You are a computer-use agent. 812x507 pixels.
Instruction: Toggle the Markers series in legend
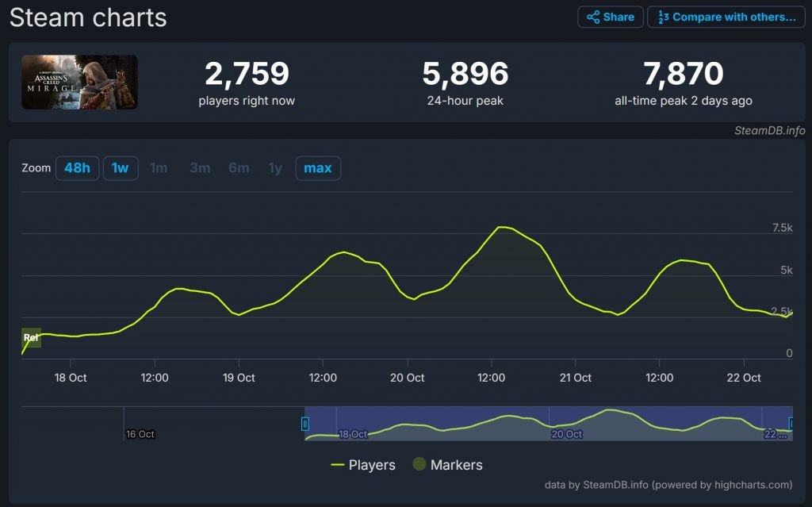(x=447, y=465)
